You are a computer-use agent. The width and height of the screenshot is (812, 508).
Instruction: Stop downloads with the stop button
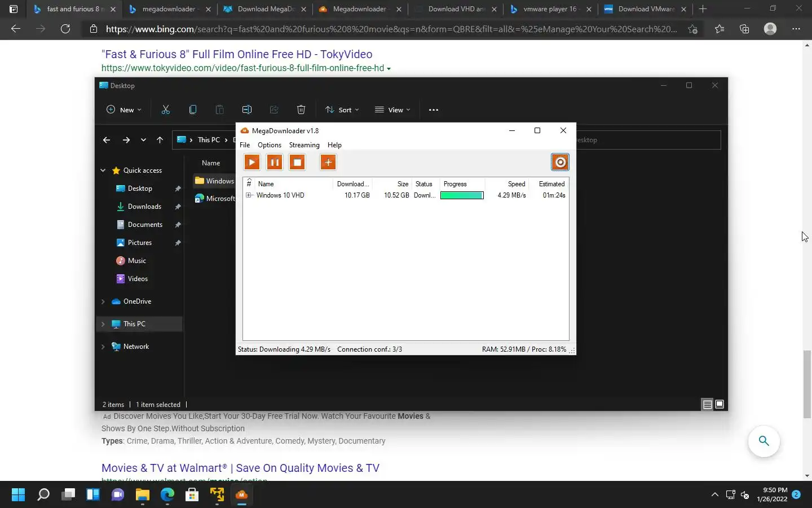pyautogui.click(x=297, y=163)
